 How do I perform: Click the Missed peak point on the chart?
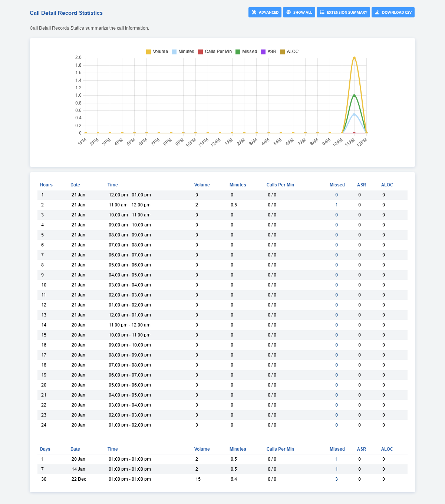pos(354,95)
